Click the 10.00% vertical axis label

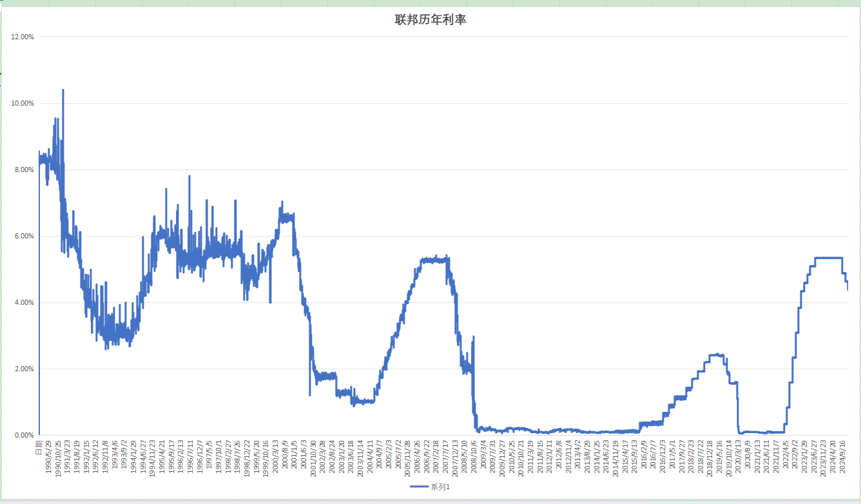pos(23,103)
